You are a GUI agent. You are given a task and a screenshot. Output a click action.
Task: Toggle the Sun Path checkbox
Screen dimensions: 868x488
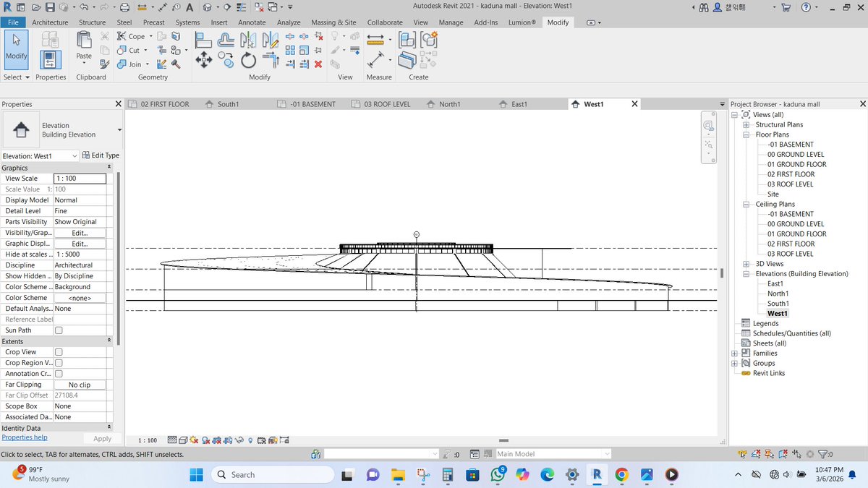pyautogui.click(x=59, y=330)
